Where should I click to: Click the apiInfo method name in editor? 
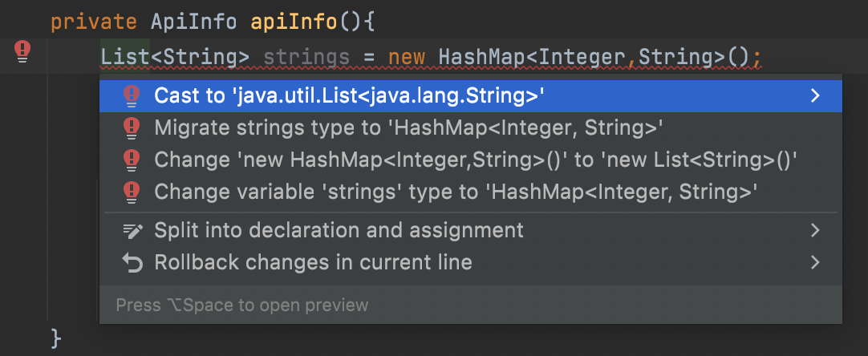click(294, 22)
